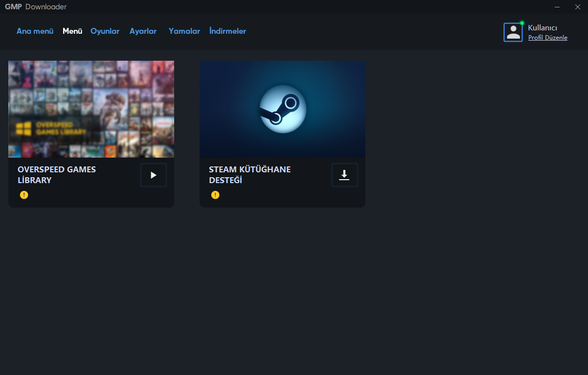Screen dimensions: 588x375
Task: Launch Overspeed Games Library with play button
Action: tap(154, 175)
